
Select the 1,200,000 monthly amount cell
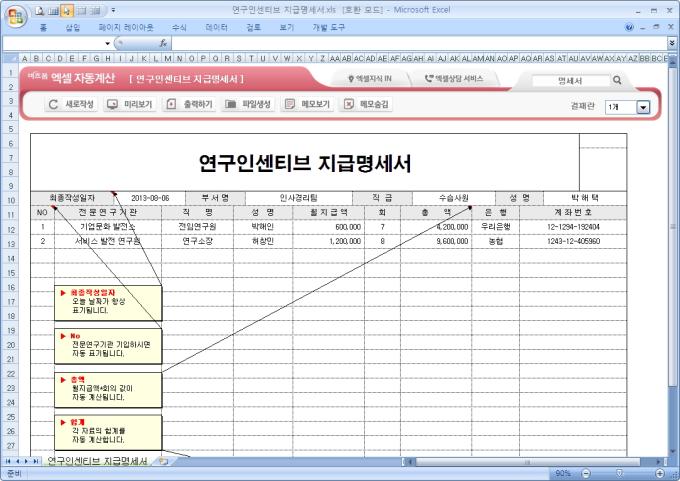pyautogui.click(x=329, y=241)
